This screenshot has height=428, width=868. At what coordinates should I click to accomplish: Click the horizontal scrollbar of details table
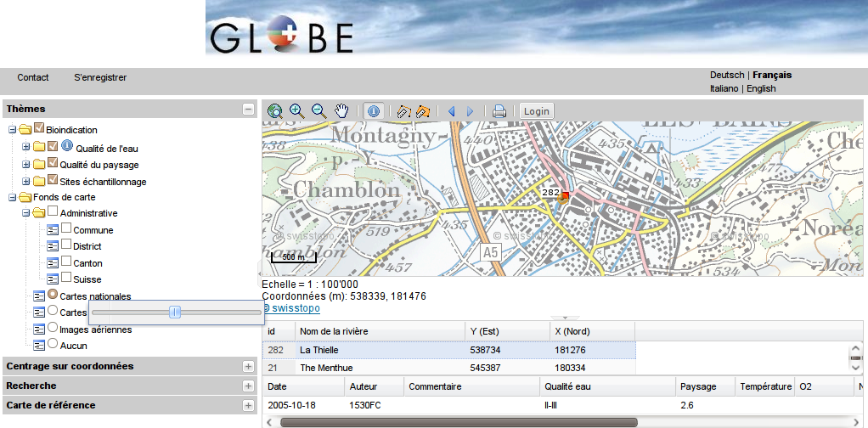point(459,422)
